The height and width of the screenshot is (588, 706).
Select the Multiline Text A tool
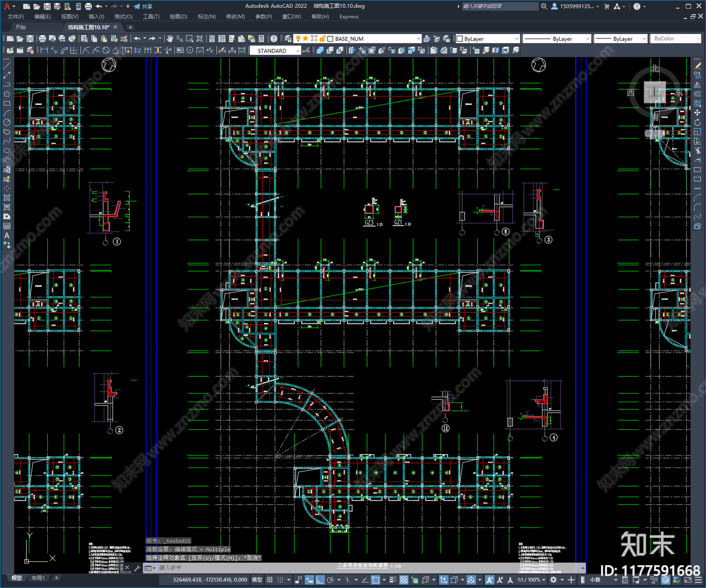tap(7, 236)
